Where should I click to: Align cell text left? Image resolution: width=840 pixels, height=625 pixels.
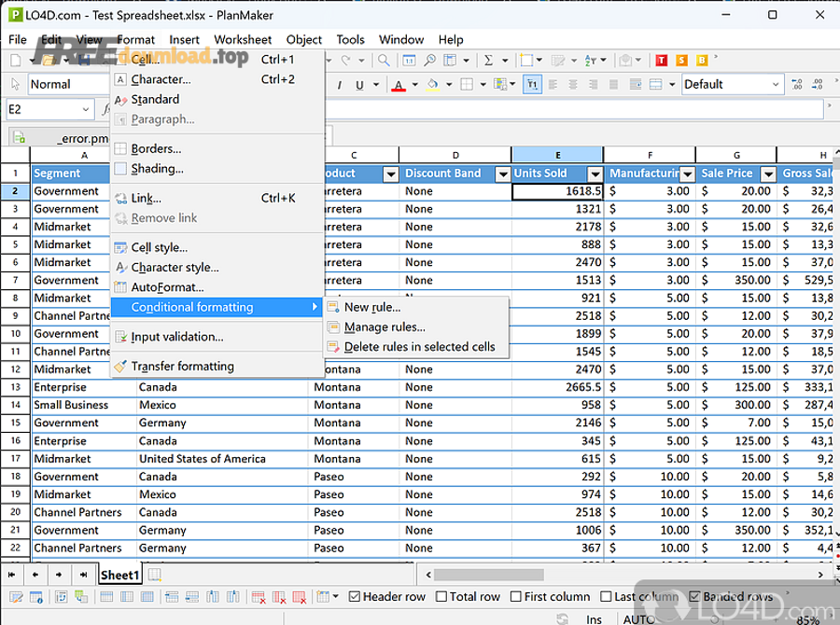pos(553,85)
